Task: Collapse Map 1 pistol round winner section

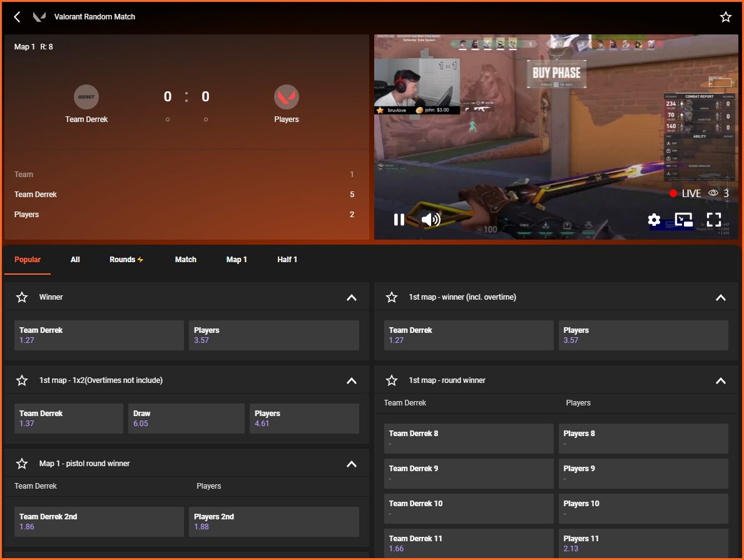Action: [352, 464]
